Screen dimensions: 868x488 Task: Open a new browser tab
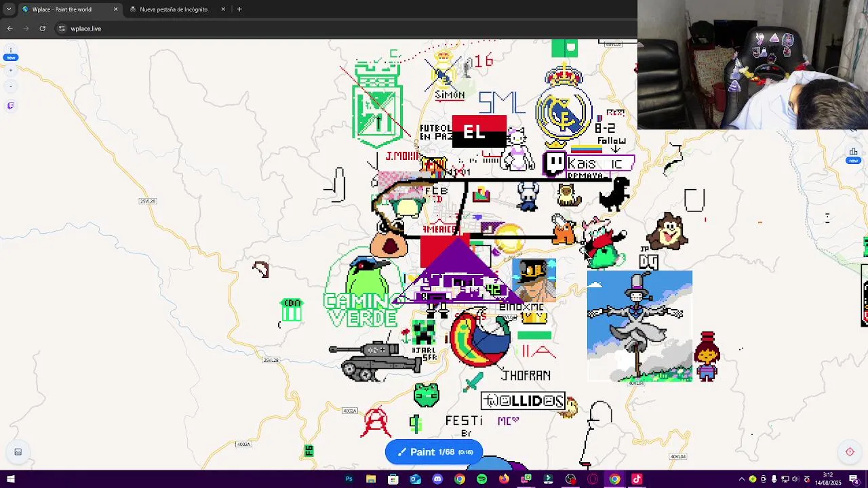(239, 9)
